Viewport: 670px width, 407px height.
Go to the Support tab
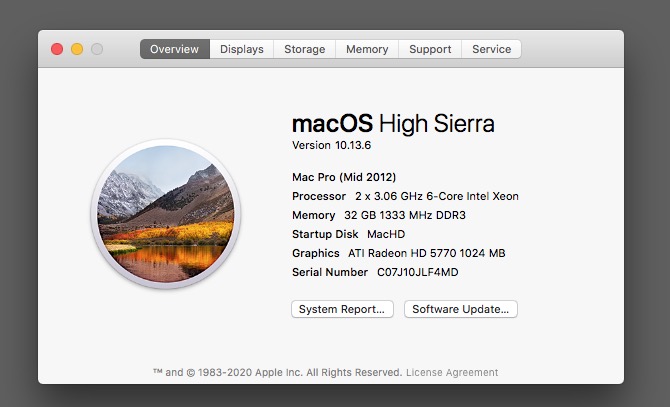pos(430,49)
